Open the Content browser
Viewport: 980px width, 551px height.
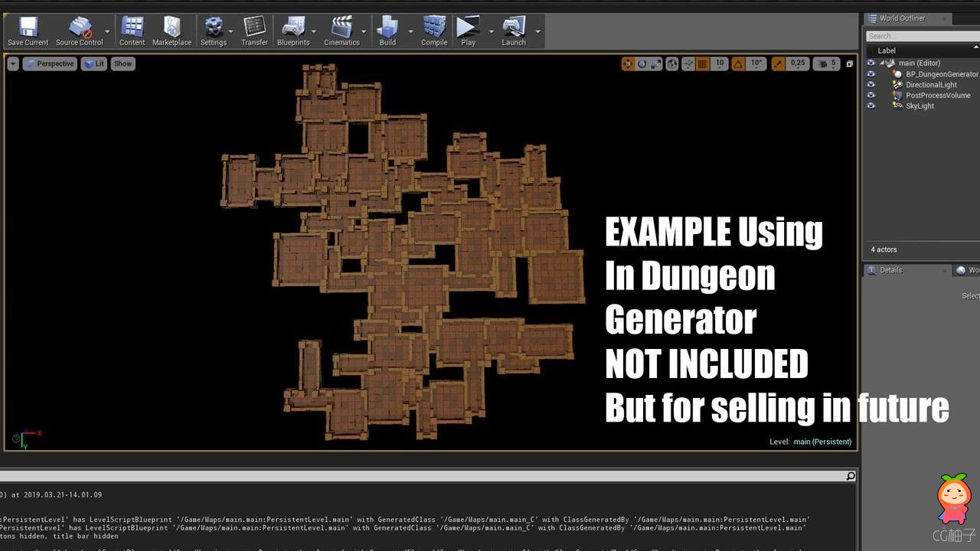132,31
